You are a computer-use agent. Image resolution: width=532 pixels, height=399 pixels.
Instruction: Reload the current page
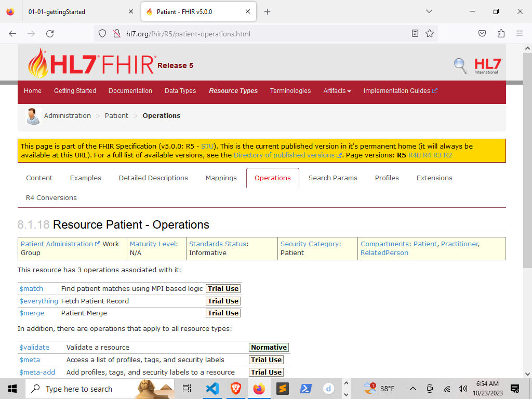50,34
